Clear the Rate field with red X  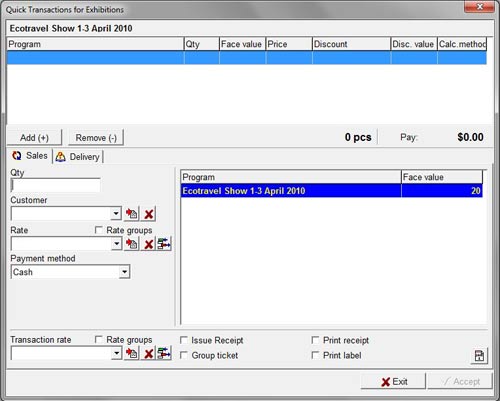(149, 244)
